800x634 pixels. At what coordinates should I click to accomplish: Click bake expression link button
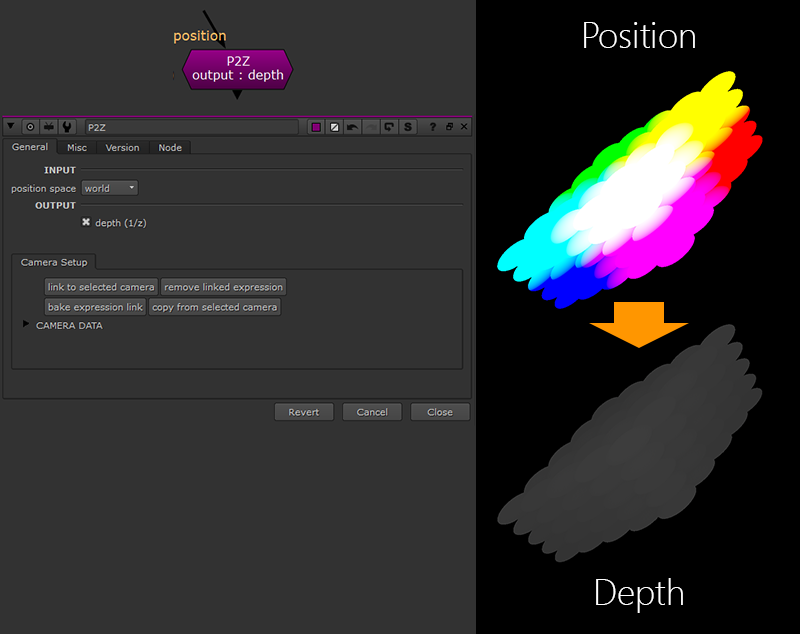(x=95, y=307)
